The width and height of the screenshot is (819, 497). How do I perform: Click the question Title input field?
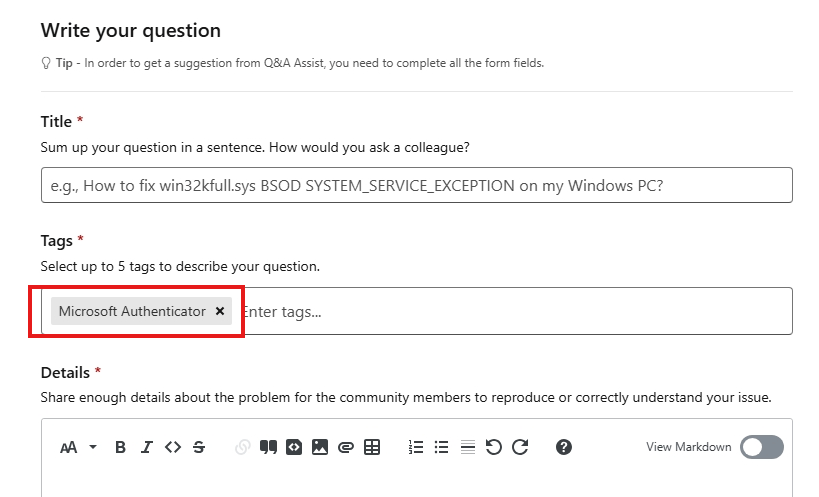pos(416,185)
